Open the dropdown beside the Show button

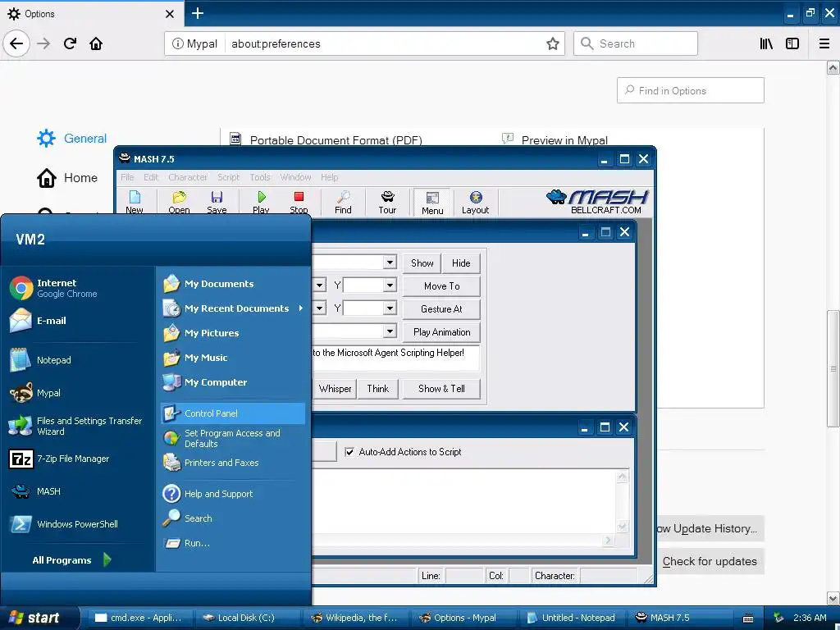tap(390, 262)
